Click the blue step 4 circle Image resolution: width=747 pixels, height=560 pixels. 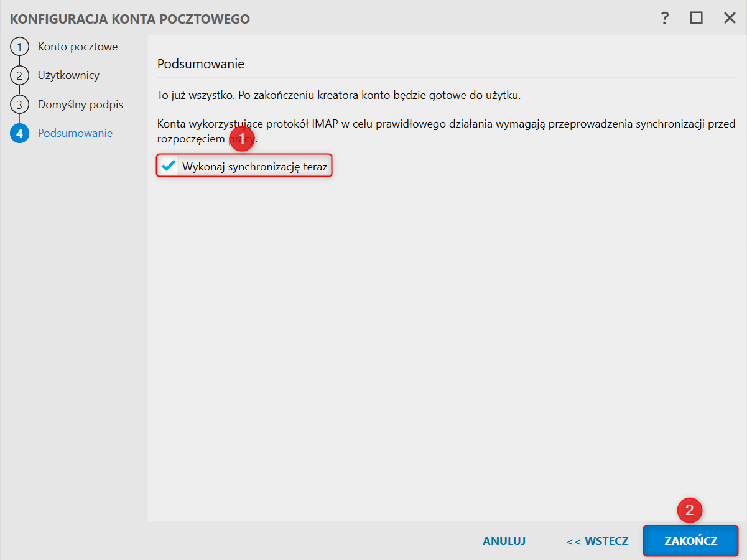coord(19,133)
